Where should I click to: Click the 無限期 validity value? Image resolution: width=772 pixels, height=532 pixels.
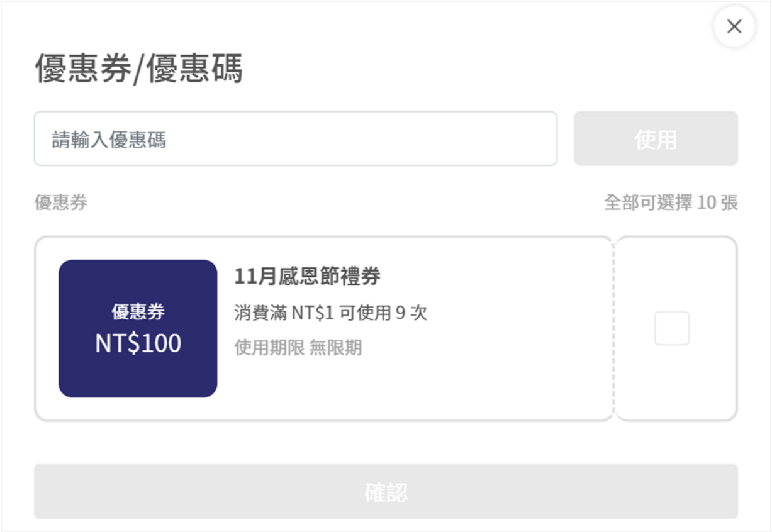(x=335, y=347)
